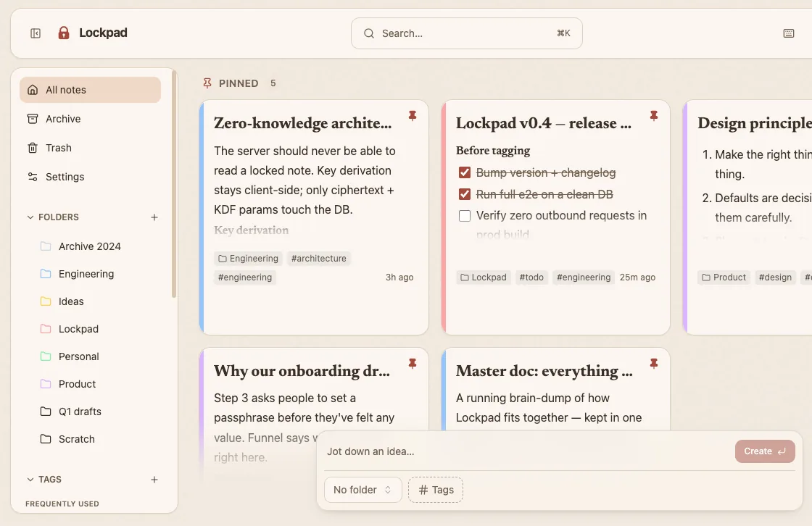Click Product folder chip on Design card

point(724,277)
